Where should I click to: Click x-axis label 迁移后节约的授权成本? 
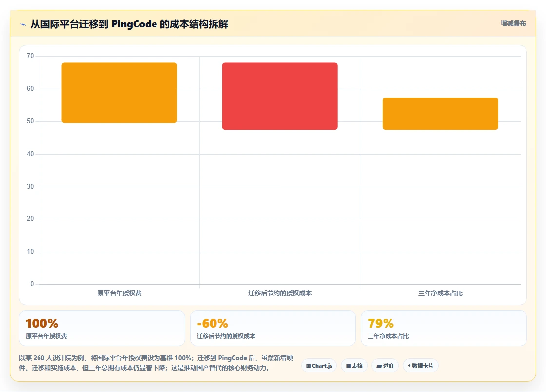pyautogui.click(x=280, y=293)
